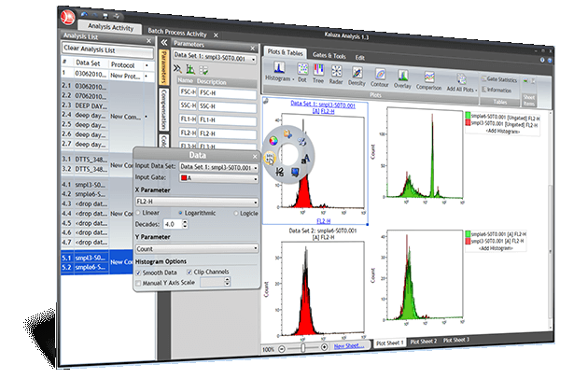
Task: Click the Information table button
Action: point(497,90)
